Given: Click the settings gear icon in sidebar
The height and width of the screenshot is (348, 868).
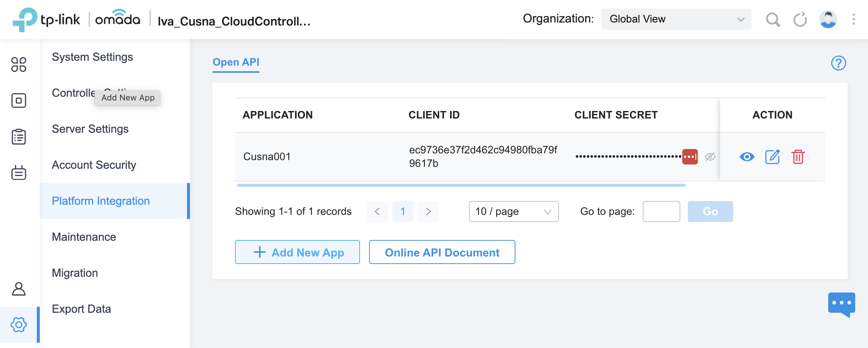Looking at the screenshot, I should click(x=19, y=325).
